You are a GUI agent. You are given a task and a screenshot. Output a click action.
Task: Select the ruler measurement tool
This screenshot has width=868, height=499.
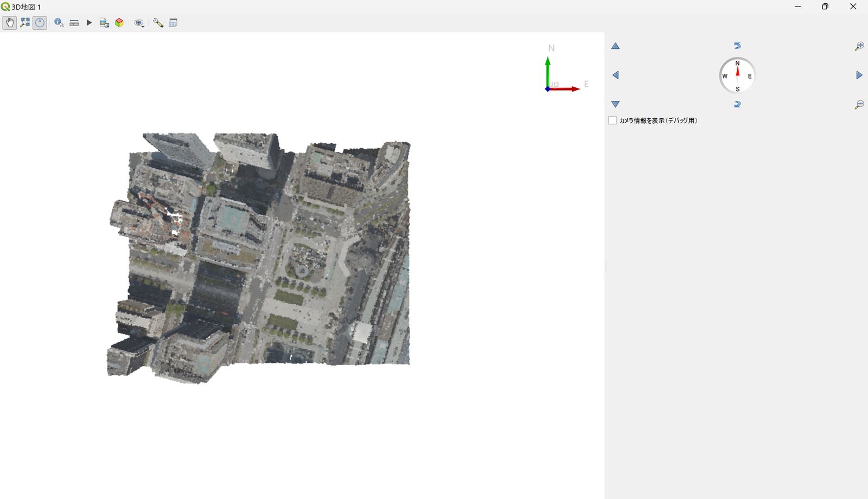(74, 23)
